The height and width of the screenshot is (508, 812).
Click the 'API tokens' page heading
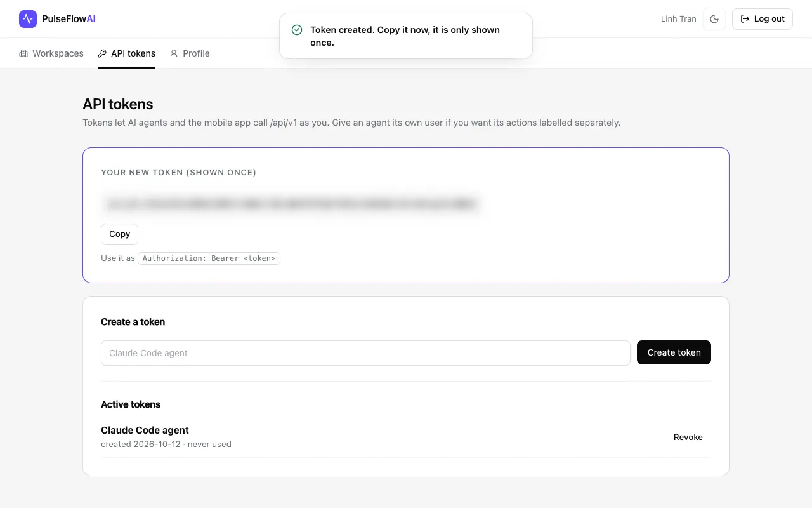[x=118, y=104]
